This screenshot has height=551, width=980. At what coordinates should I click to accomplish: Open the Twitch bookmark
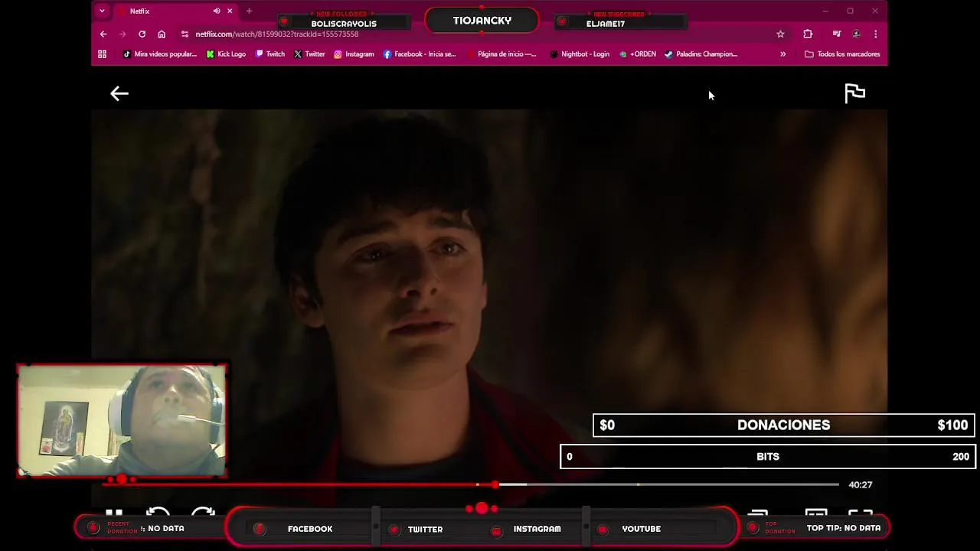point(270,54)
